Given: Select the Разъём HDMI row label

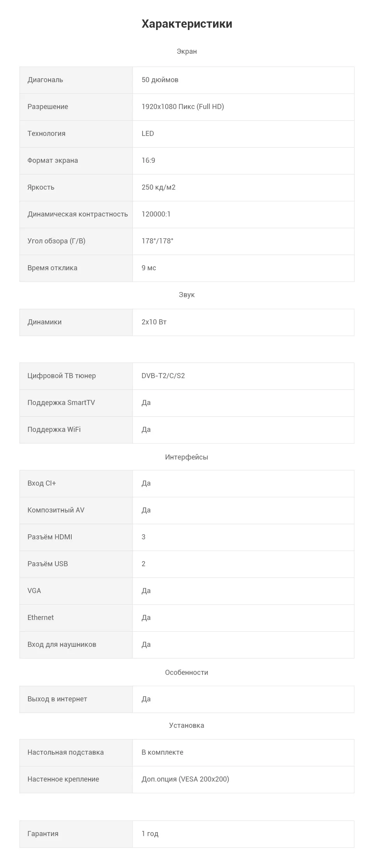Looking at the screenshot, I should point(50,537).
